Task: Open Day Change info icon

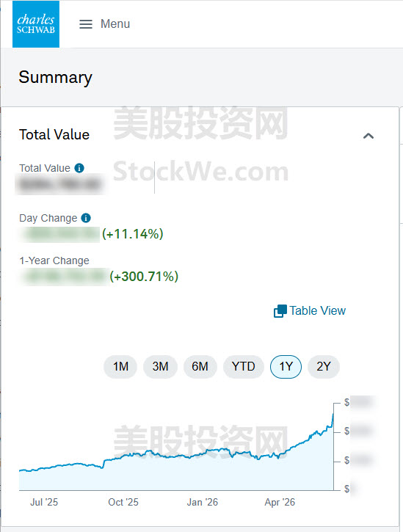Action: 86,218
